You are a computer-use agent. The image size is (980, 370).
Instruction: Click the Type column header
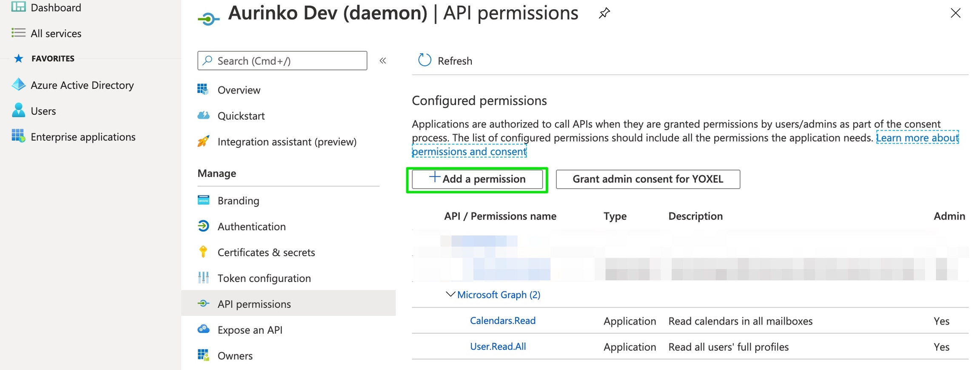[615, 216]
